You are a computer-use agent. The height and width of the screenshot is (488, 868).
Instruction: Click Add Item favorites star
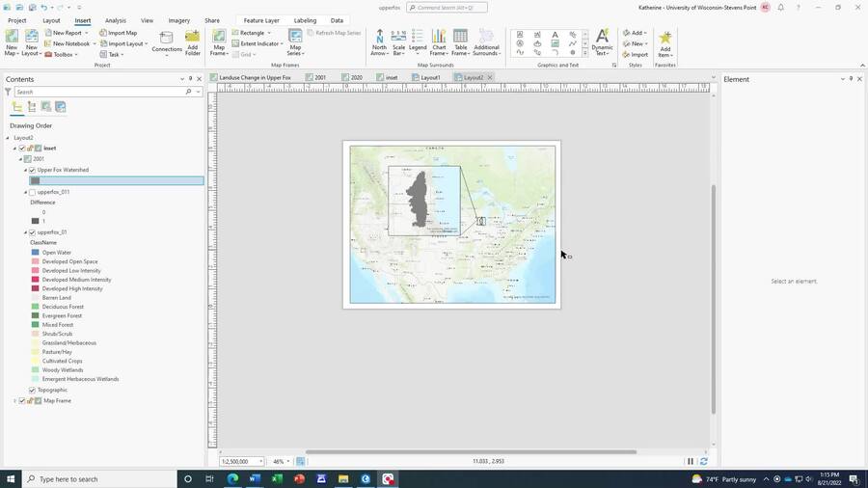click(x=665, y=41)
